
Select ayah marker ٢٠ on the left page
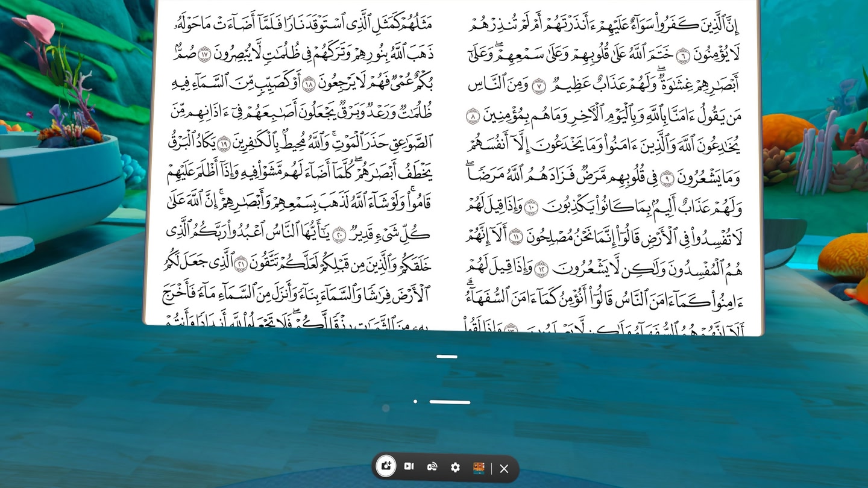339,234
